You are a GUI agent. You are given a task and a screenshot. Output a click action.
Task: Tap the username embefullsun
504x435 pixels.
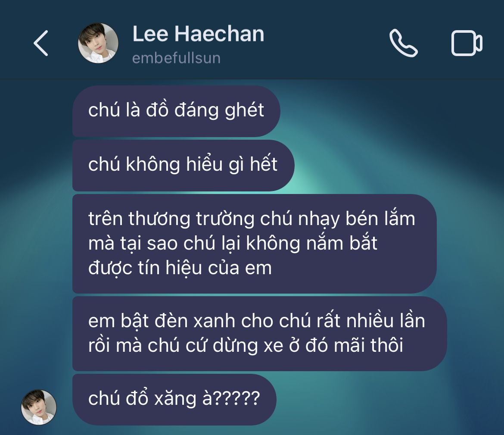pos(177,58)
